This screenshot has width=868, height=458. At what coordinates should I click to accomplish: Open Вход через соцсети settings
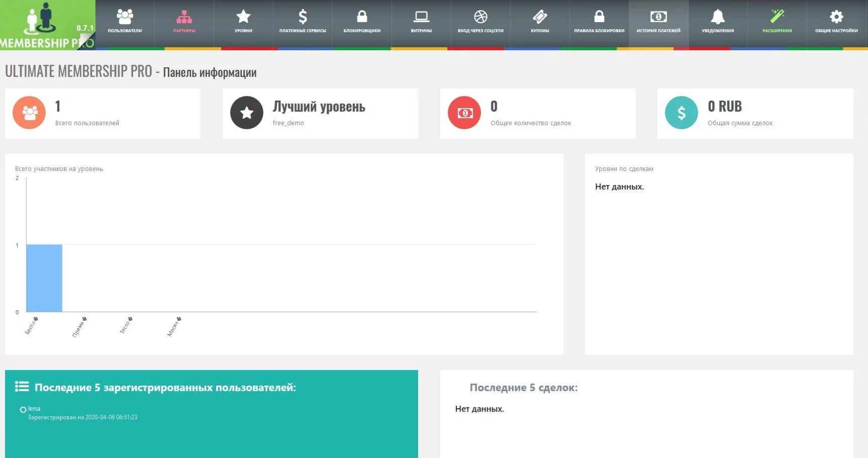pyautogui.click(x=480, y=23)
